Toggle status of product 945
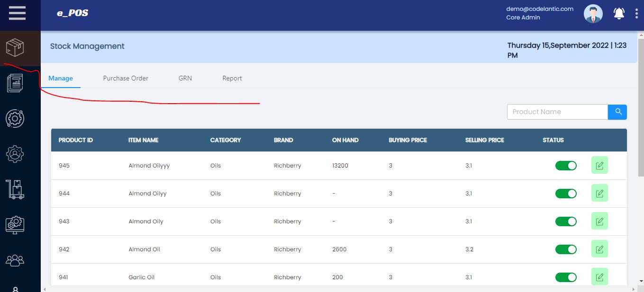Viewport: 644px width, 292px height. tap(566, 166)
